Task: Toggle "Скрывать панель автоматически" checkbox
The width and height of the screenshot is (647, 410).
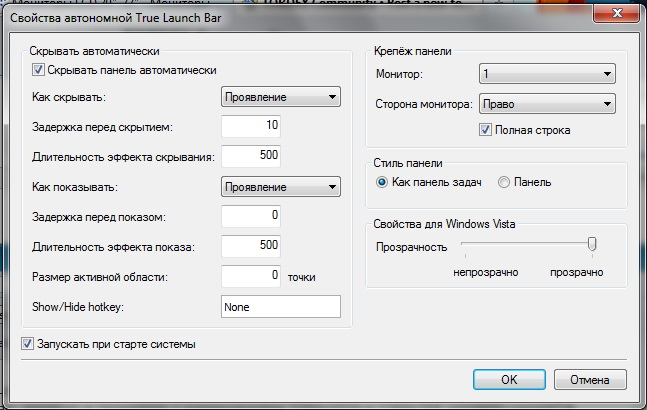Action: 40,70
